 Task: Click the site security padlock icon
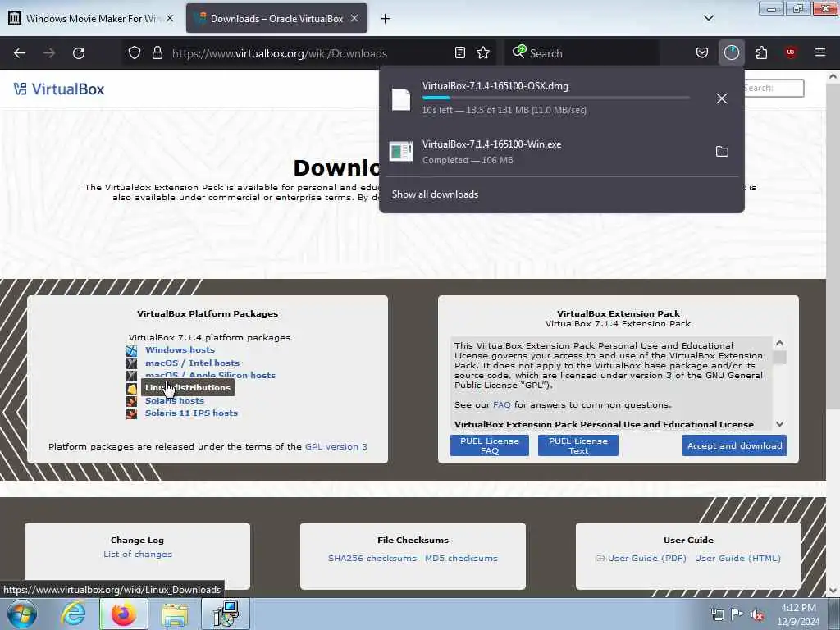[157, 52]
